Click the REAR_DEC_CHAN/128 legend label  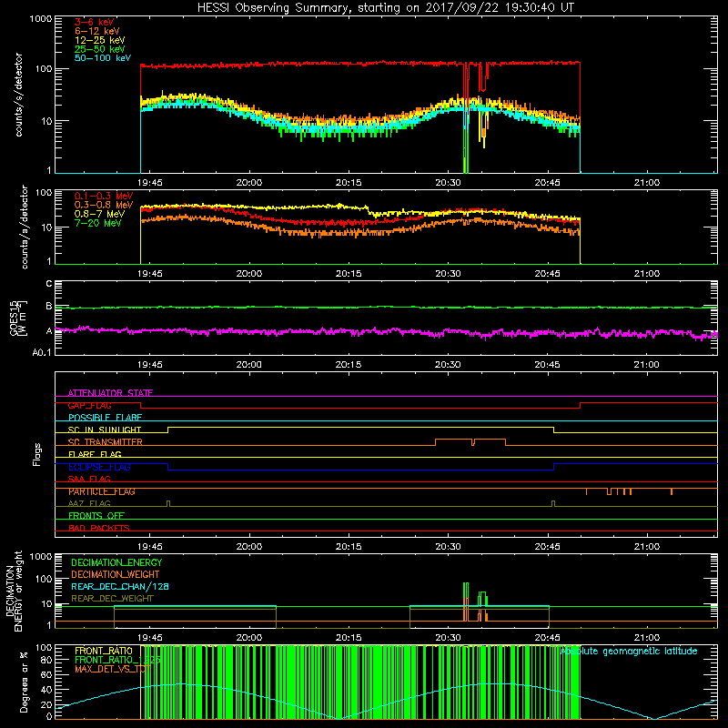pos(120,587)
